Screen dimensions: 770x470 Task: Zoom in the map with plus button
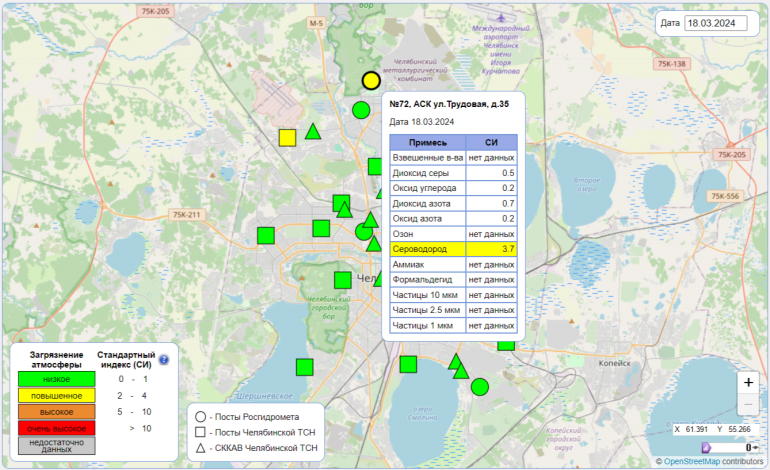pos(748,382)
